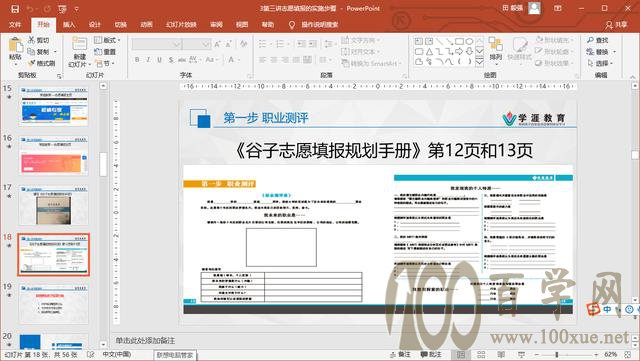Switch to the Insert tab
This screenshot has height=361, width=640.
(x=69, y=25)
